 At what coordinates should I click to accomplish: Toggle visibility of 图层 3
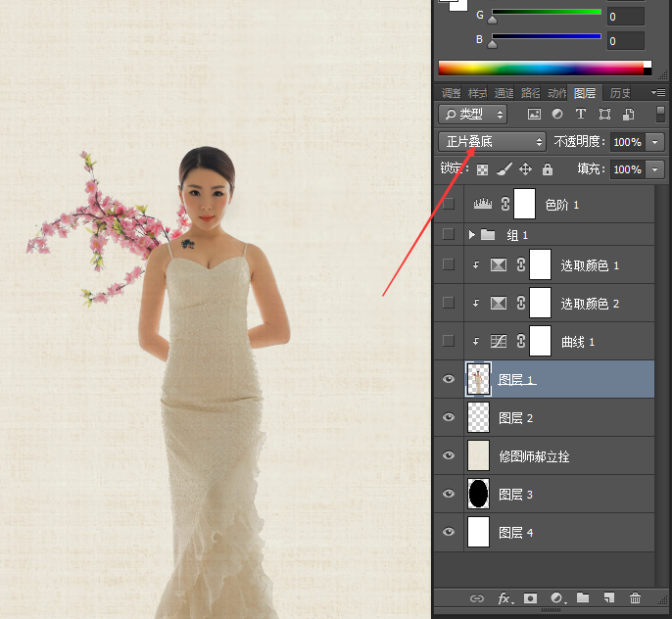pyautogui.click(x=449, y=494)
